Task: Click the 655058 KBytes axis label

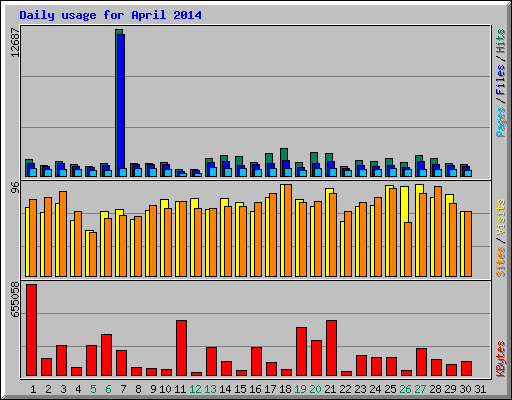Action: (x=15, y=300)
